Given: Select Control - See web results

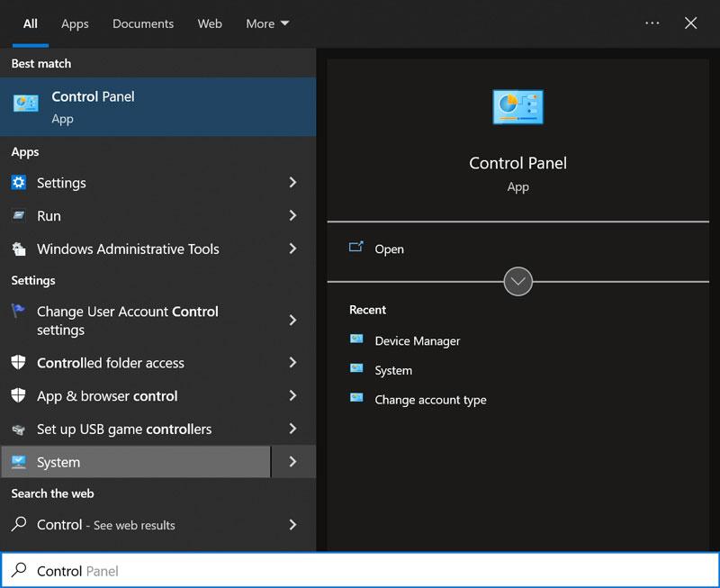Looking at the screenshot, I should [136, 525].
